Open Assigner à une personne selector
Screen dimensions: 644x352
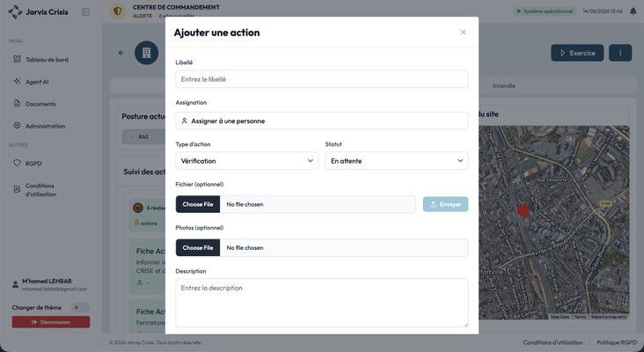pos(322,121)
